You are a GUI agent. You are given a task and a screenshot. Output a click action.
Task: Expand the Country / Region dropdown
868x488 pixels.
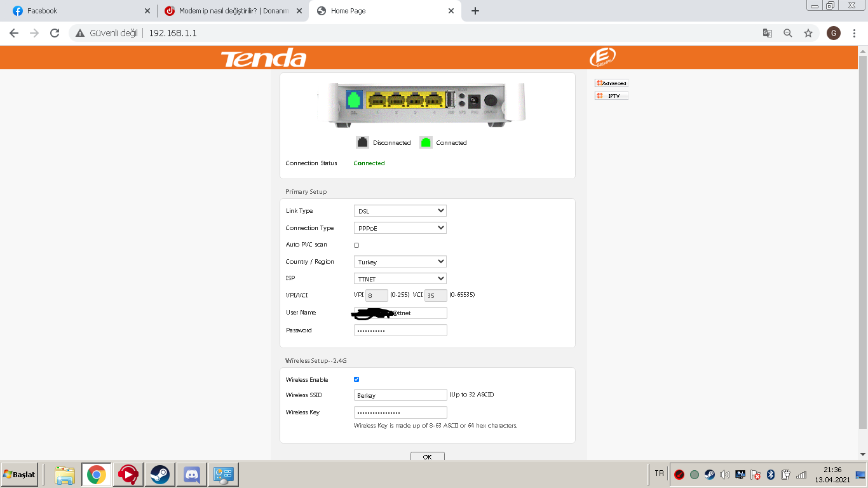tap(400, 262)
